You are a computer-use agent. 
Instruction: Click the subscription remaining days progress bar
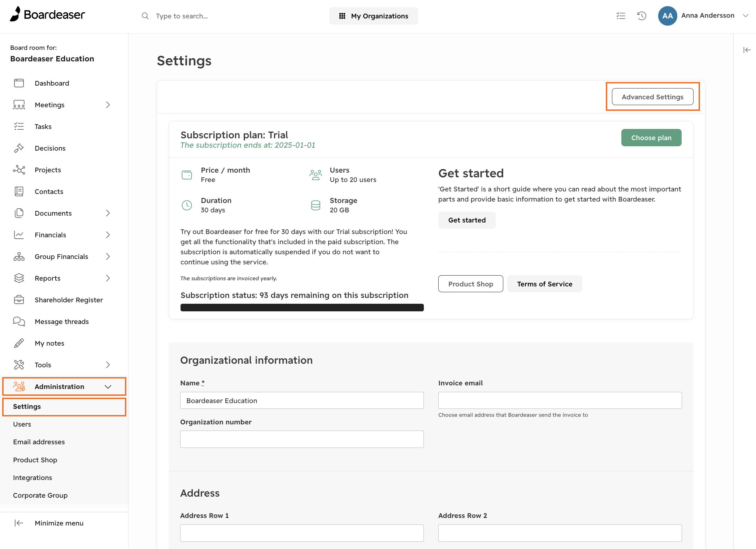pos(302,307)
